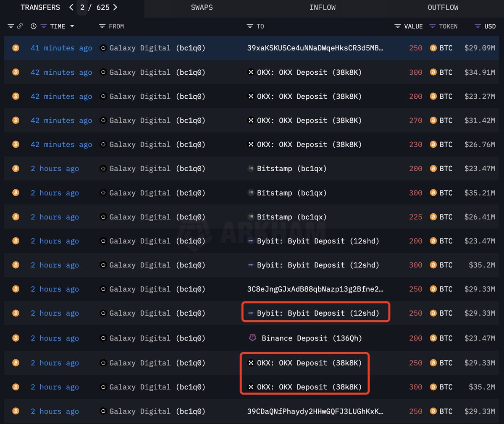The height and width of the screenshot is (424, 504).
Task: Open address 39xaKSKUSCe4uNNaDWqeHksCR3d5MB…
Action: 315,48
